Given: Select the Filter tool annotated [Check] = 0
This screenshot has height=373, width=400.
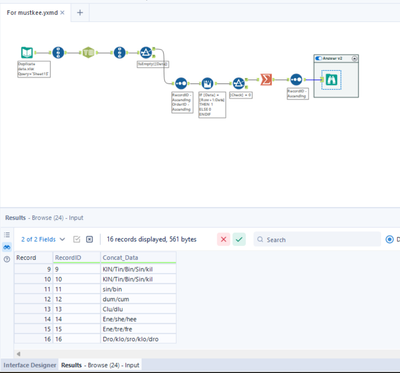Looking at the screenshot, I should pyautogui.click(x=239, y=83).
